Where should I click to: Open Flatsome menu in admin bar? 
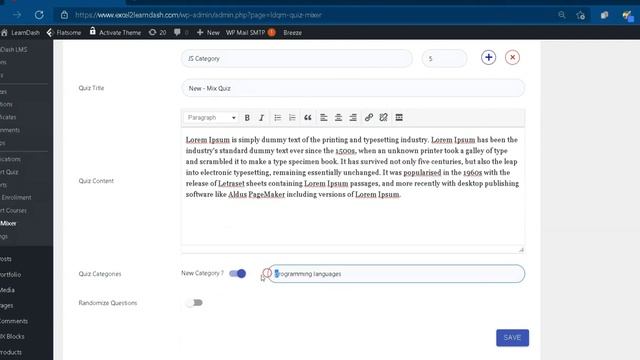click(x=64, y=32)
